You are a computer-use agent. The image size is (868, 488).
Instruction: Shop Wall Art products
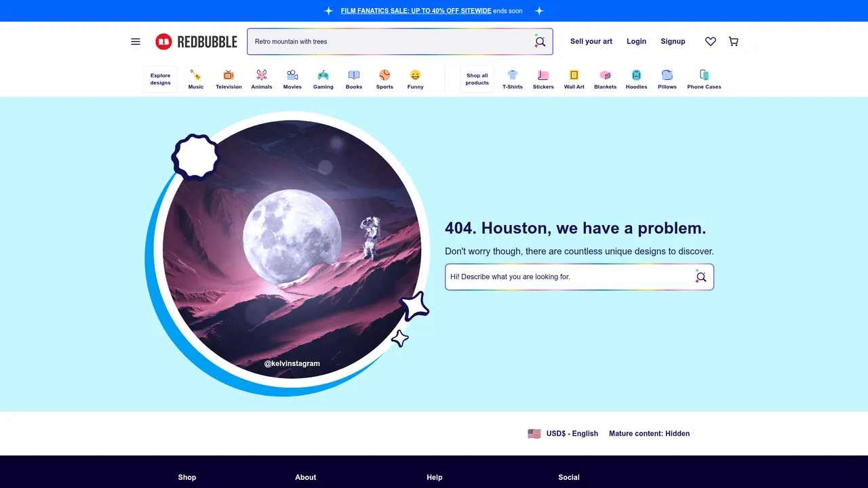click(574, 79)
